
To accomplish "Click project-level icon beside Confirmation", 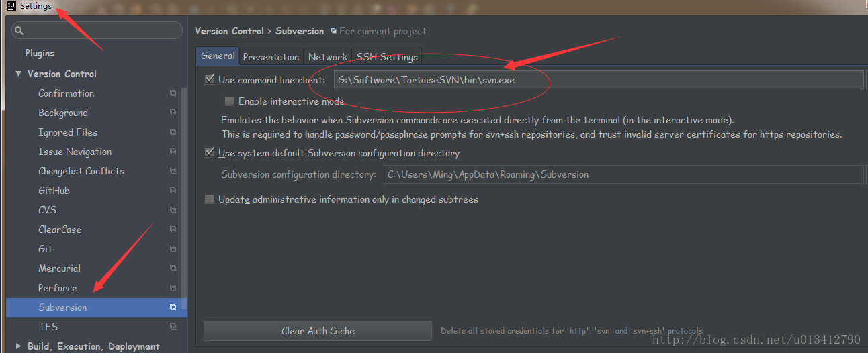I will point(173,93).
